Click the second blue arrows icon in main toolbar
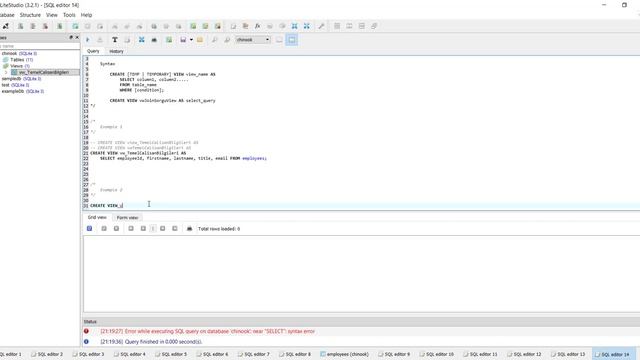 [x=307, y=26]
